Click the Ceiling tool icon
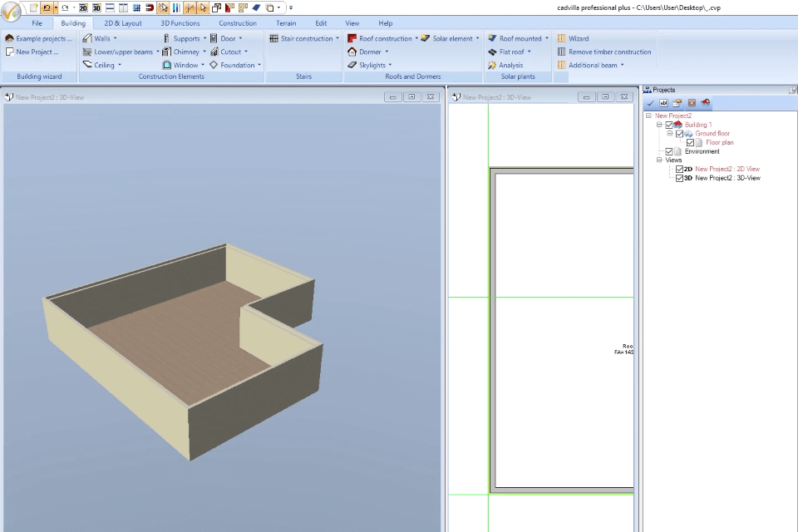Screen dimensions: 798x532 87,65
